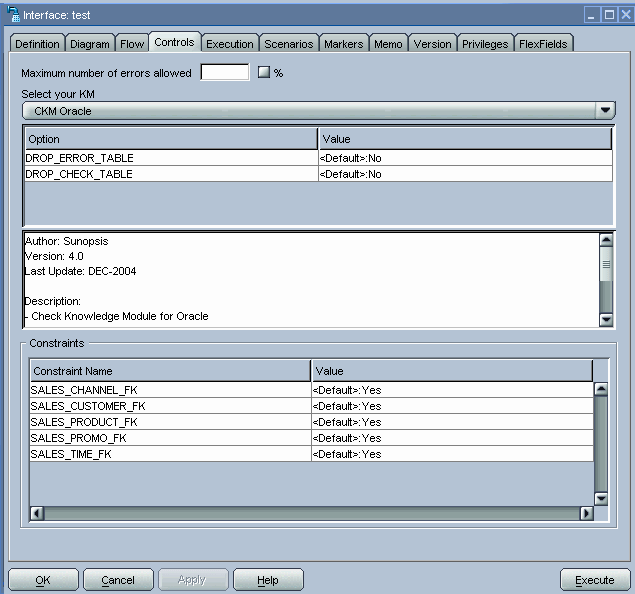Open the Markers tab
This screenshot has width=635, height=594.
[343, 44]
